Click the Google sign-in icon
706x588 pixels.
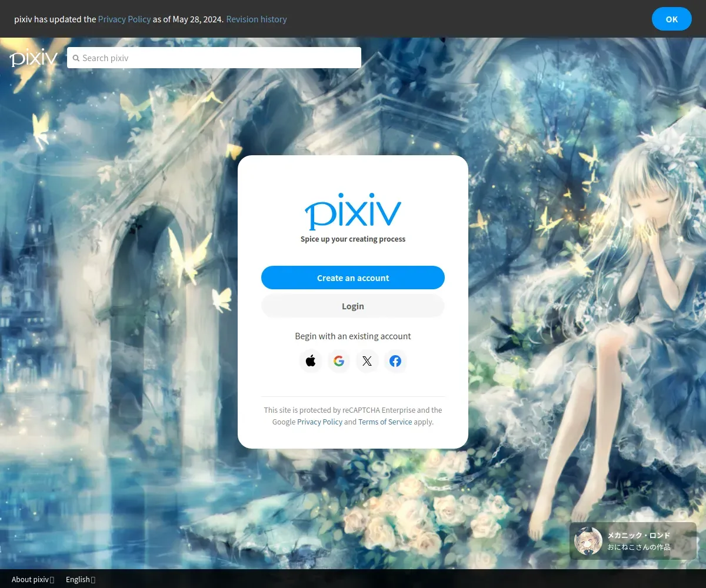pos(339,361)
